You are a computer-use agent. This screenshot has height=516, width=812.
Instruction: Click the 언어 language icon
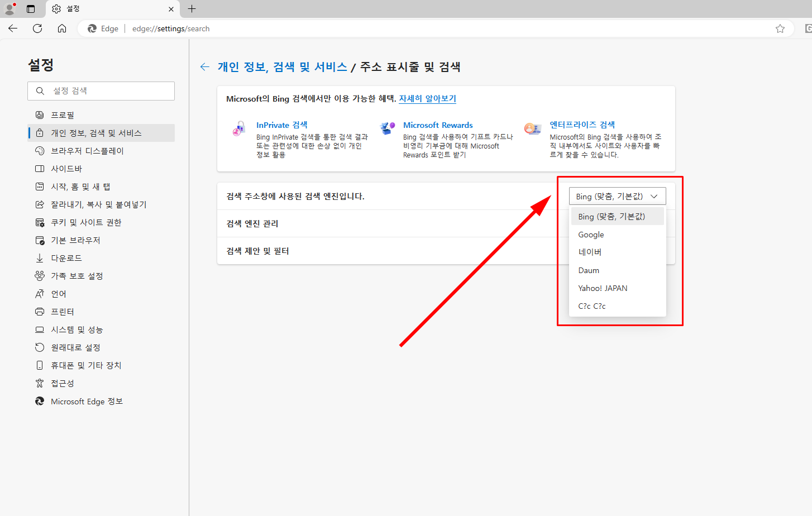40,294
